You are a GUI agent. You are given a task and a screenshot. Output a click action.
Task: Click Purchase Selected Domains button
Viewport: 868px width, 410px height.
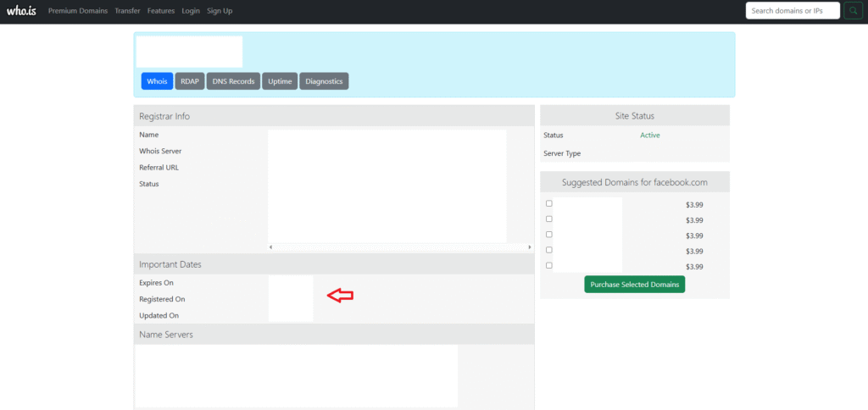coord(634,285)
